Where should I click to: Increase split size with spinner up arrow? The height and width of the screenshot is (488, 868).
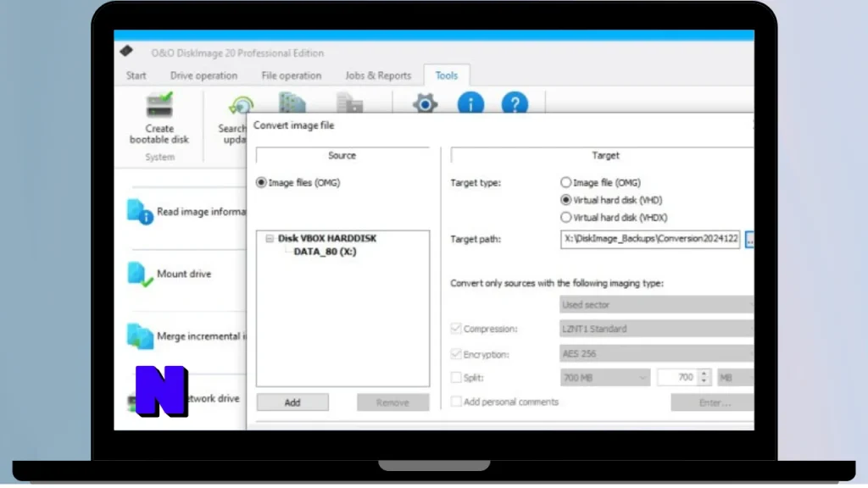point(704,374)
